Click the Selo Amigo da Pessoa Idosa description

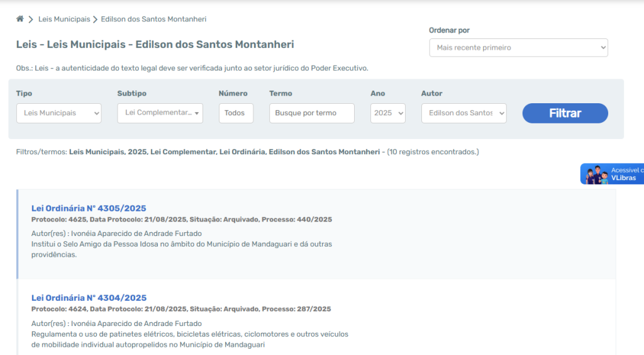[x=181, y=244]
